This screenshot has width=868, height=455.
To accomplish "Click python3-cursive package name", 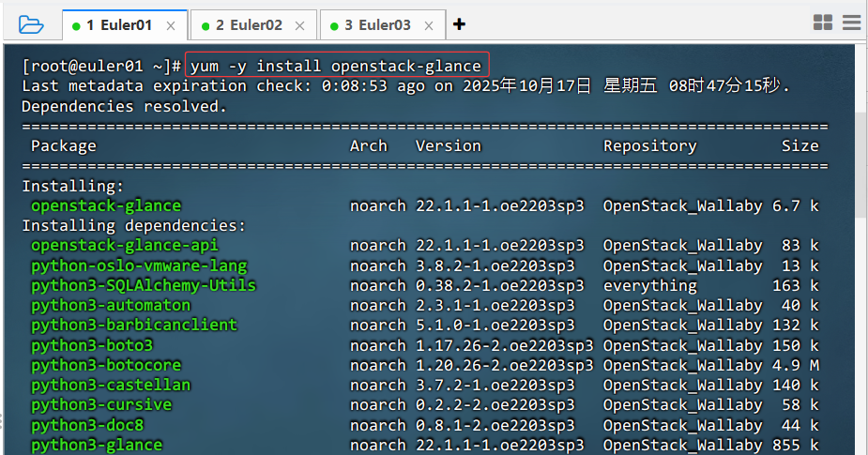I will [x=101, y=405].
